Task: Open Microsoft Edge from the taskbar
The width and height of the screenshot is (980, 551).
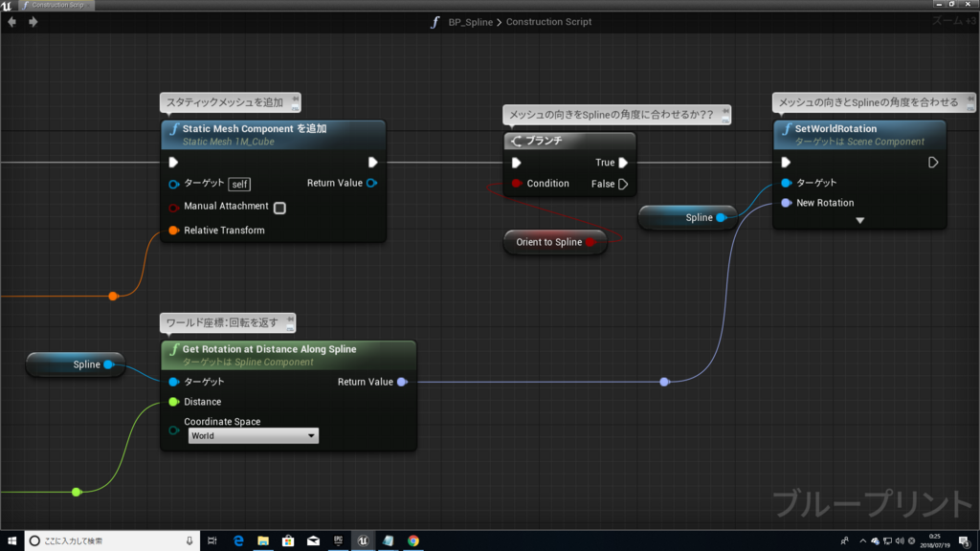Action: (x=238, y=541)
